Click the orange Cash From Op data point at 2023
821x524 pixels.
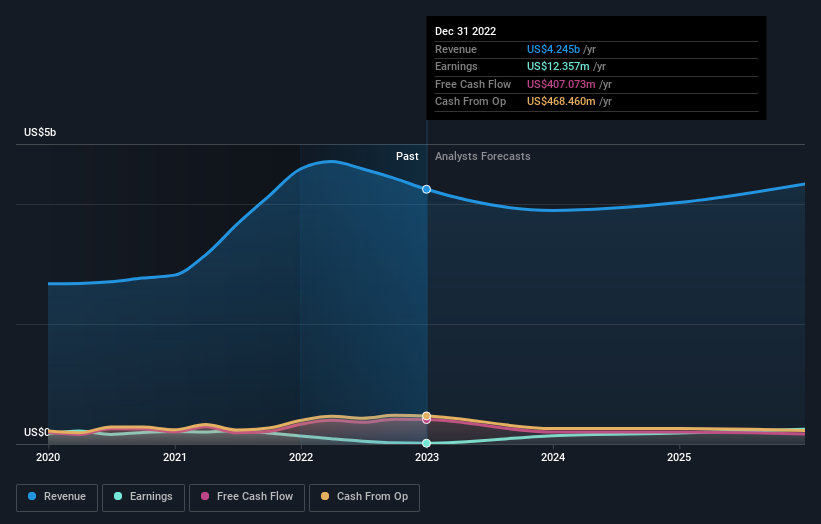(427, 416)
